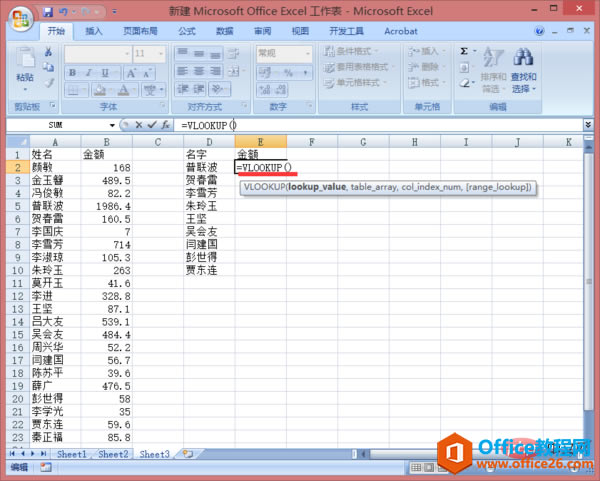The image size is (600, 481).
Task: Toggle middle vertical alignment
Action: coord(199,53)
